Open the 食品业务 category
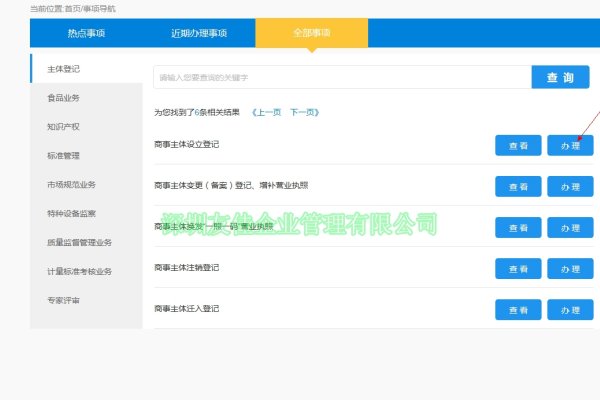Viewport: 600px width, 400px height. [x=86, y=98]
